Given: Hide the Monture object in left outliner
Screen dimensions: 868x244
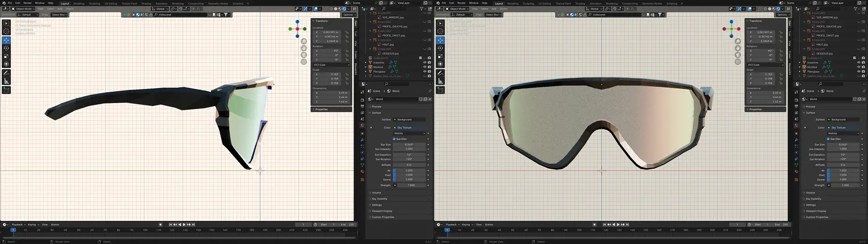Looking at the screenshot, I should click(425, 67).
